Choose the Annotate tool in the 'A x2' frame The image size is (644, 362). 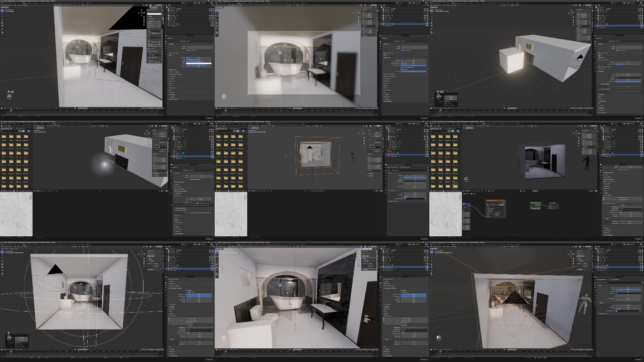point(2,29)
